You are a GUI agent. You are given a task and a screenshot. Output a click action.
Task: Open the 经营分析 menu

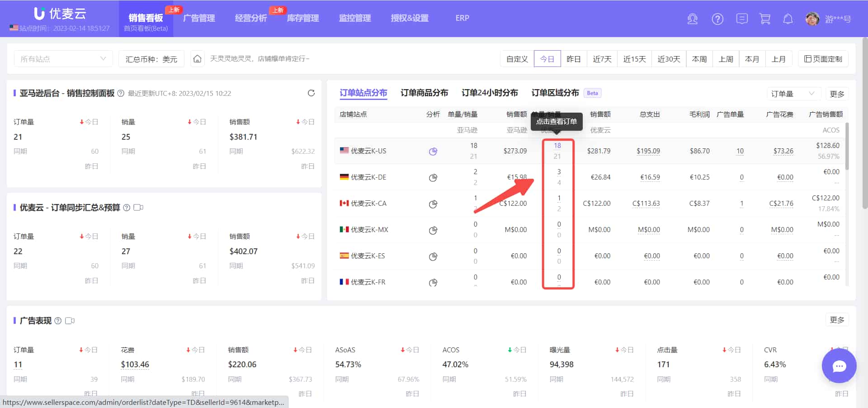coord(251,18)
